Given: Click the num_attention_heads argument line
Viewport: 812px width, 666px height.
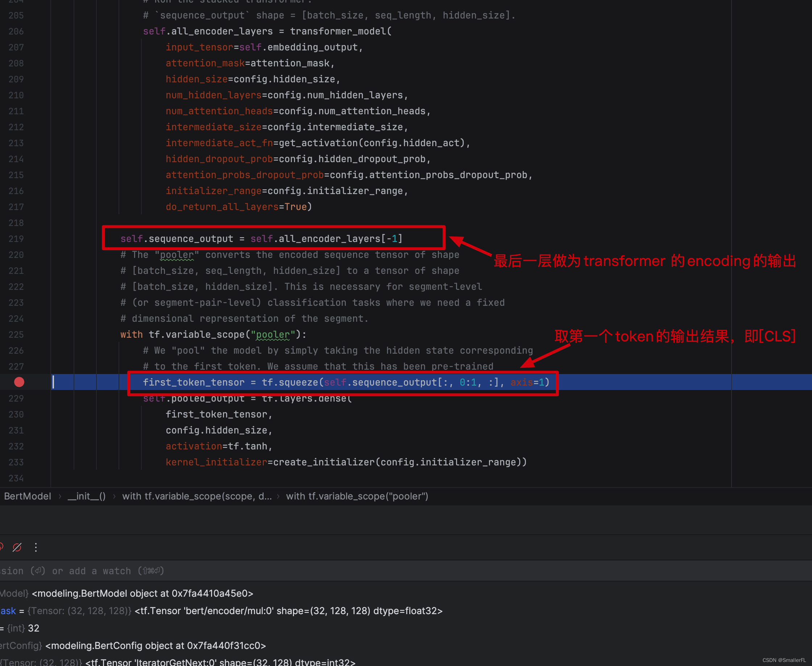Looking at the screenshot, I should click(x=298, y=111).
